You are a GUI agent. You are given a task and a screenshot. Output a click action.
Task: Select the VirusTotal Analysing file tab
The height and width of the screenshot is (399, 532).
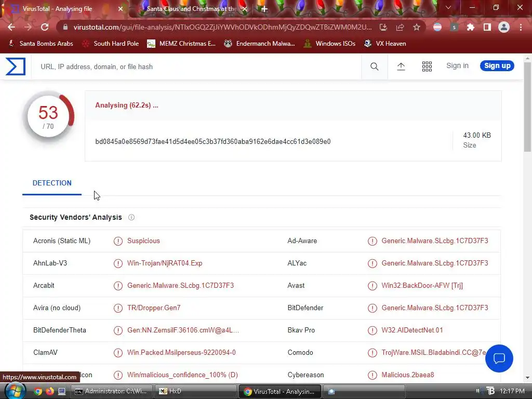(x=57, y=9)
